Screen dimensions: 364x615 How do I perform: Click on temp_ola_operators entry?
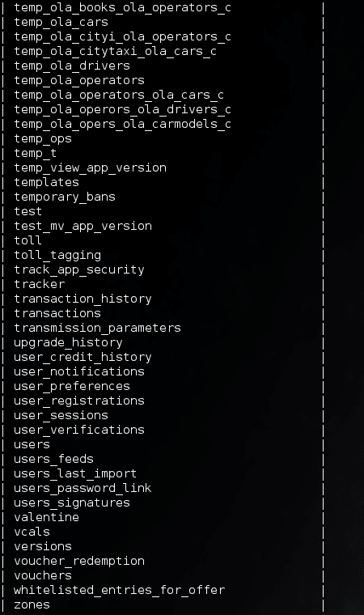coord(79,80)
